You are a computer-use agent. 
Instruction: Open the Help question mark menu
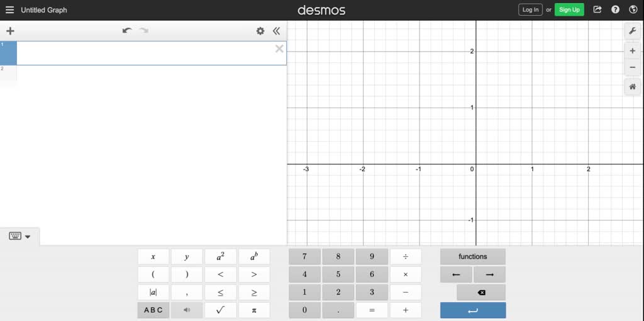click(x=616, y=10)
